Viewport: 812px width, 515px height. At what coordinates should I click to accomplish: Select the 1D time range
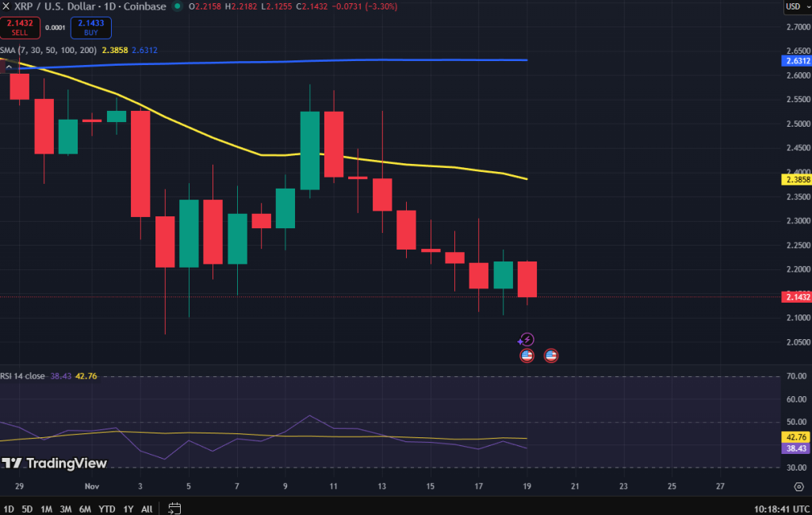(9, 509)
